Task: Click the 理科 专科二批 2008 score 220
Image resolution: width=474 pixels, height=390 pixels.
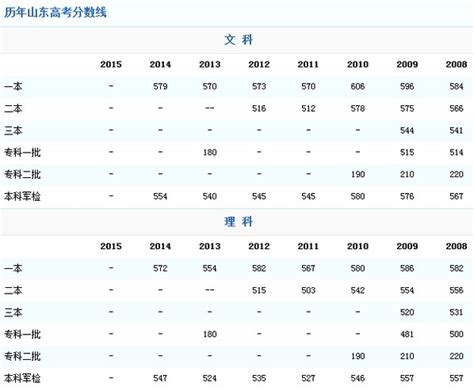Action: pyautogui.click(x=456, y=356)
